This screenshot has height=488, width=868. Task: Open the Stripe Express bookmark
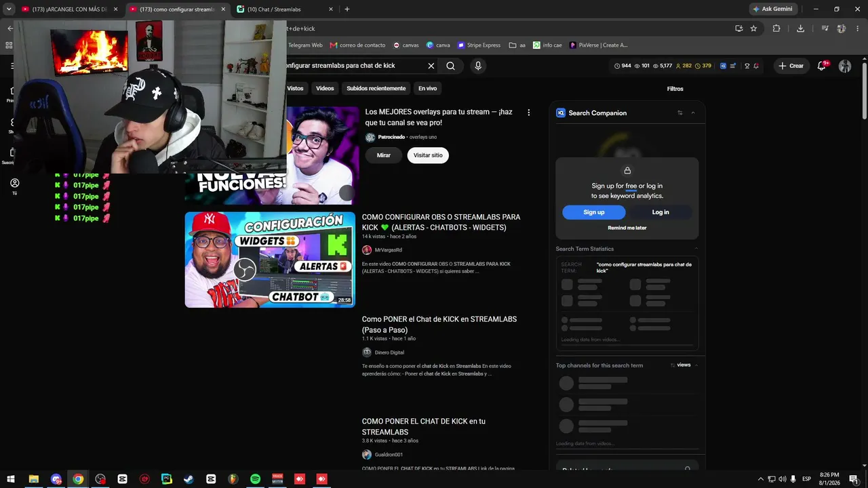(479, 45)
